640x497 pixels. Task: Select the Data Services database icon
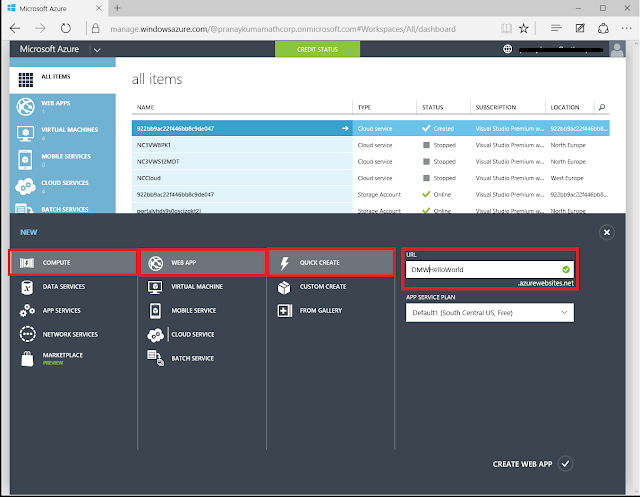click(27, 287)
